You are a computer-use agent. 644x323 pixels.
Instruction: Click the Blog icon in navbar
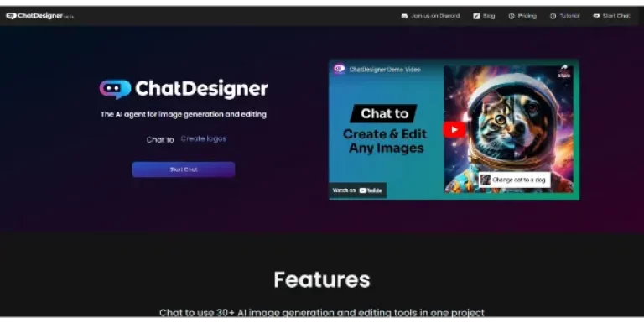(476, 16)
